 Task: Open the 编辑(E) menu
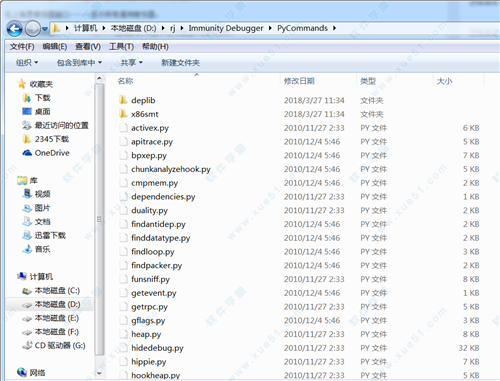click(x=55, y=47)
